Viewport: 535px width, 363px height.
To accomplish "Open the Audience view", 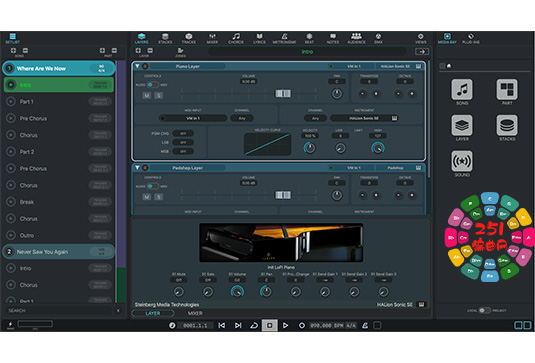I will (x=356, y=38).
